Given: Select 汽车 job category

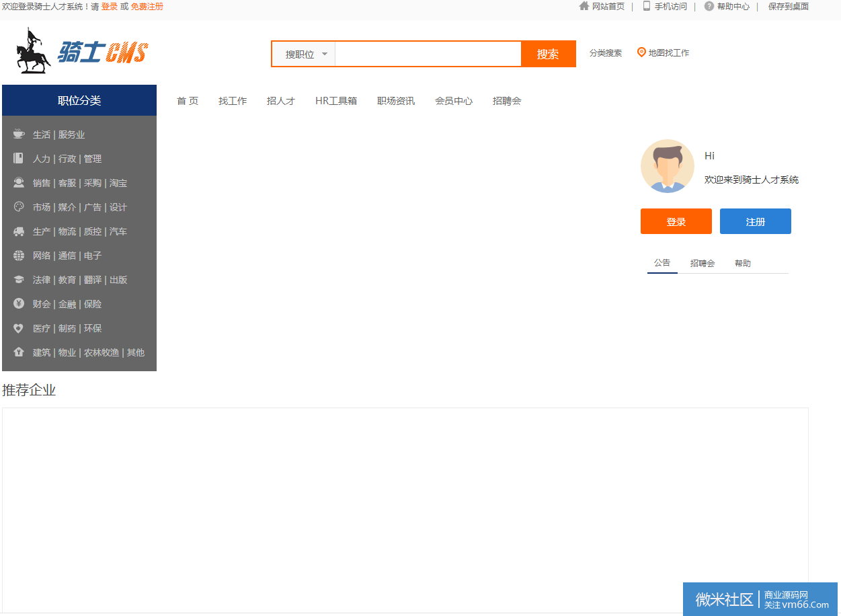Looking at the screenshot, I should click(118, 231).
